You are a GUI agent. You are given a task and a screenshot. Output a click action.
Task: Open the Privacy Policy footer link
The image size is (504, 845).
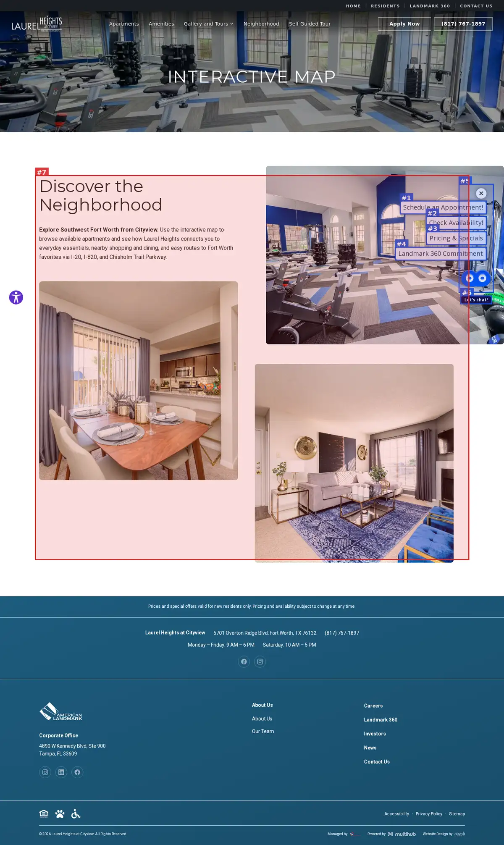(429, 814)
